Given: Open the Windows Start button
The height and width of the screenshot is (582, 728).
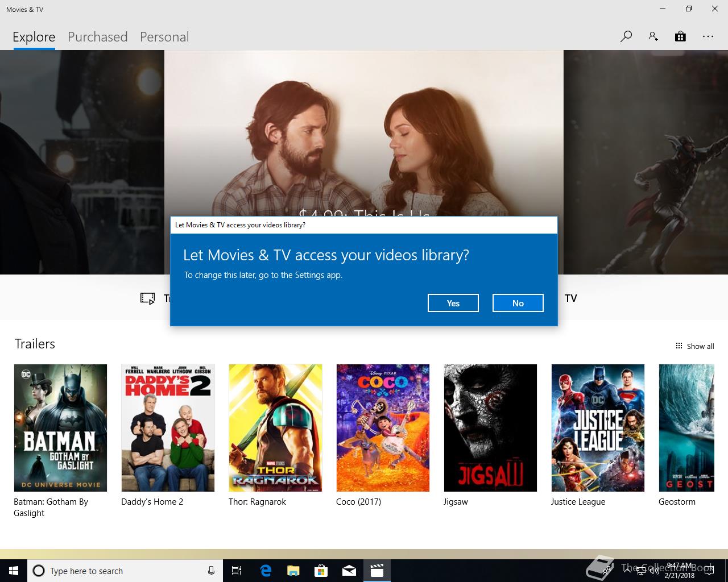Looking at the screenshot, I should (14, 571).
